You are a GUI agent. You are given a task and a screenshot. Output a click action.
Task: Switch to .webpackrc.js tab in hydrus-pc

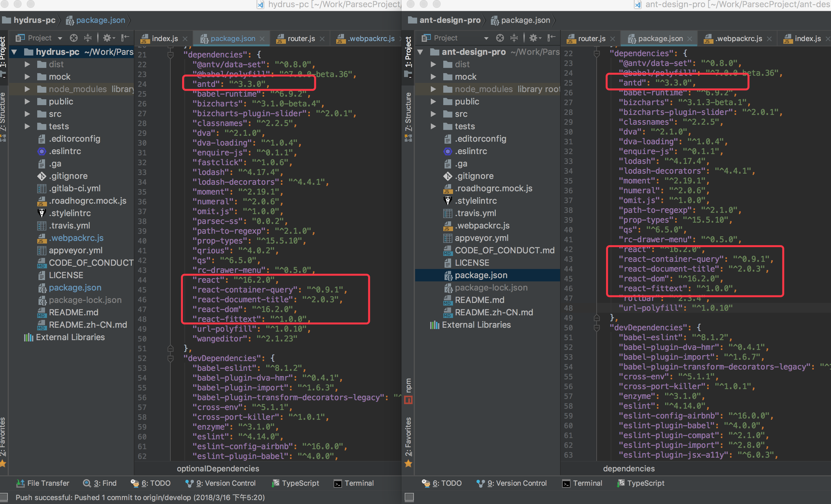click(366, 39)
